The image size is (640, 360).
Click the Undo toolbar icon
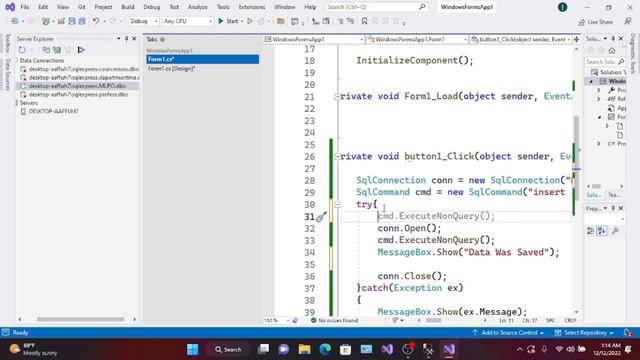96,21
